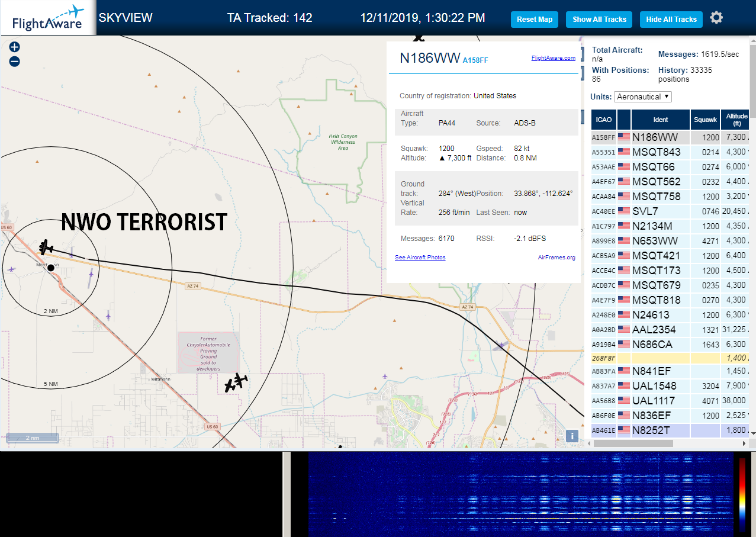Select the N24613 aircraft row
This screenshot has height=537, width=756.
(671, 315)
